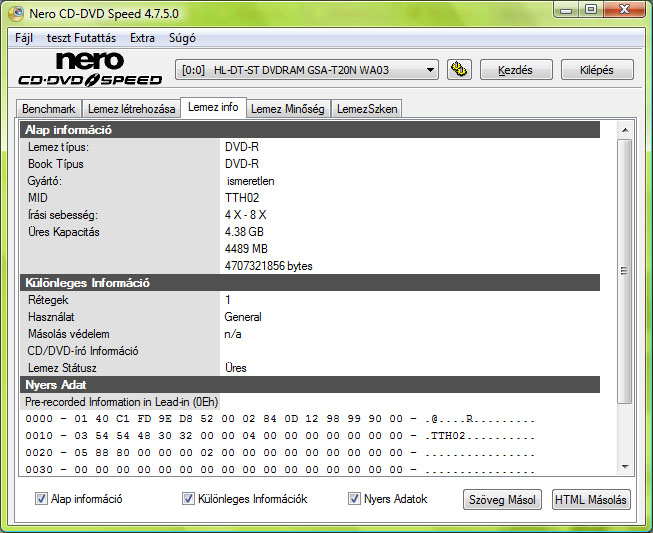Click the Nyers Adat section header

tap(310, 385)
